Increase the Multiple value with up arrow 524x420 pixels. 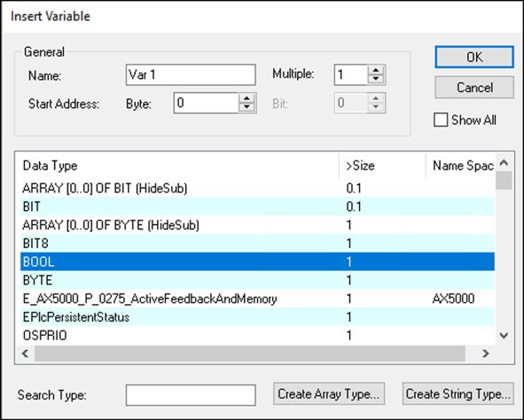click(x=376, y=70)
